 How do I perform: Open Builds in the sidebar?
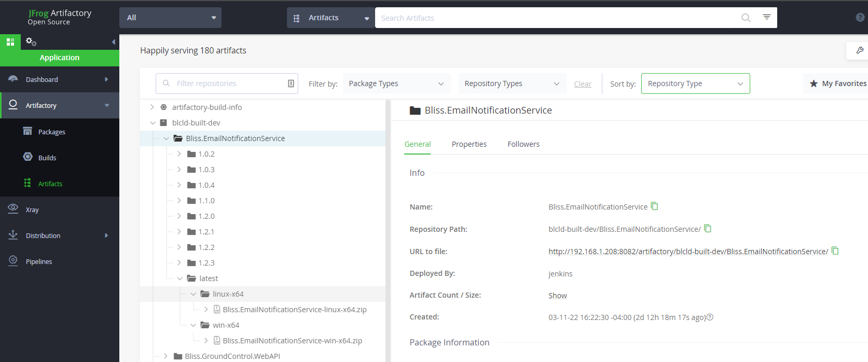[47, 158]
